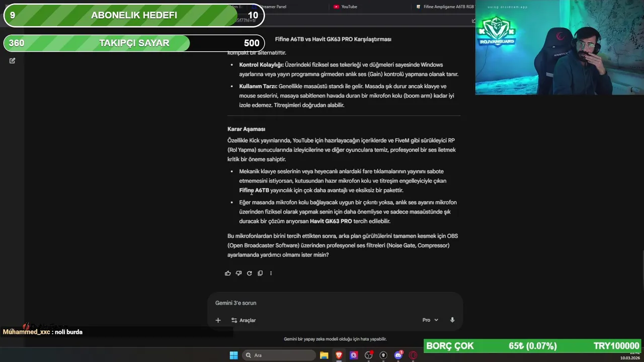The image size is (644, 362).
Task: Start a new chat with the edit icon
Action: point(12,60)
